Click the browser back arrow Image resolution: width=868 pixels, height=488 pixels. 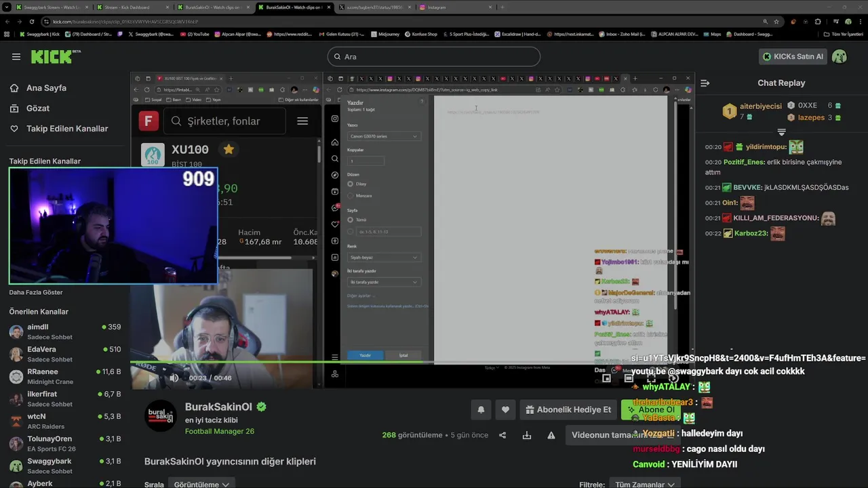[7, 22]
